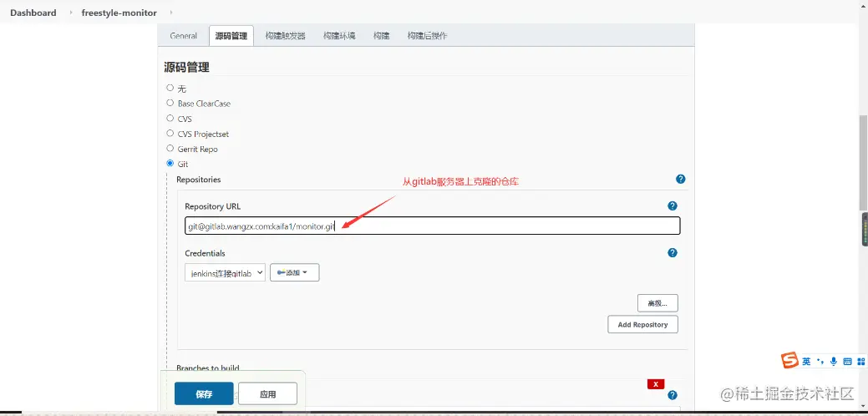Delete branch with red X button
The image size is (868, 416).
tap(656, 384)
